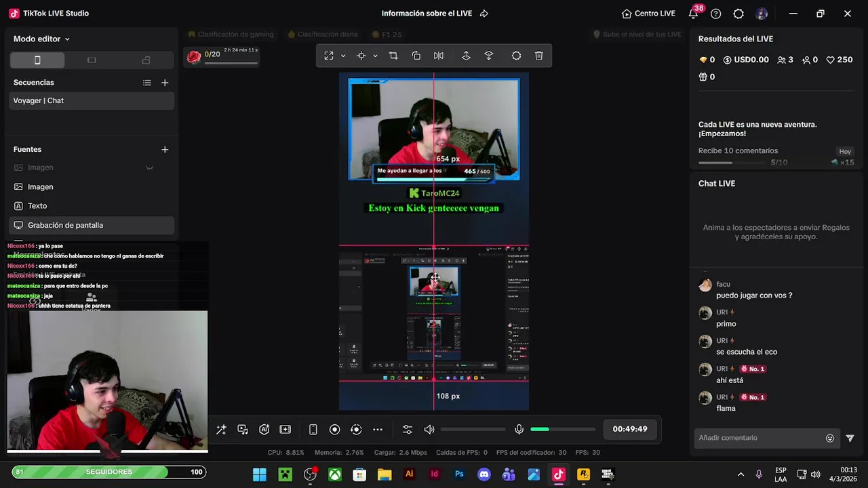
Task: Open app settings gear in title bar
Action: coord(738,14)
